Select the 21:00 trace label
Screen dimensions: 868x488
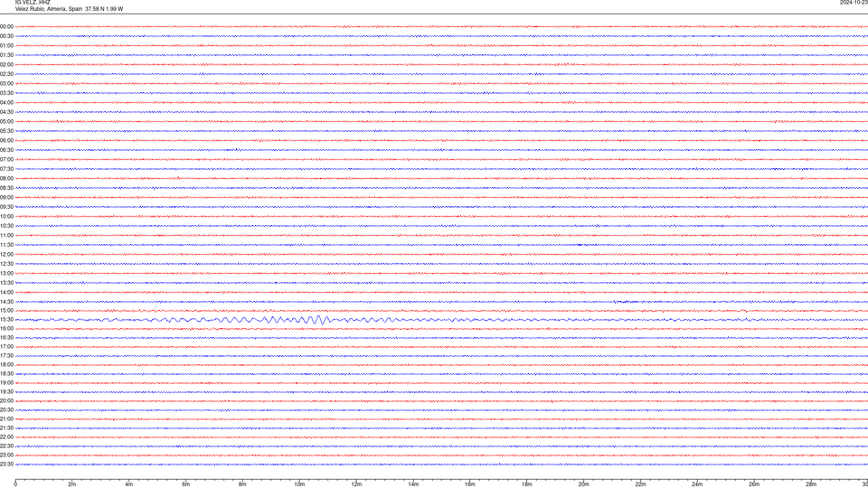pyautogui.click(x=6, y=418)
